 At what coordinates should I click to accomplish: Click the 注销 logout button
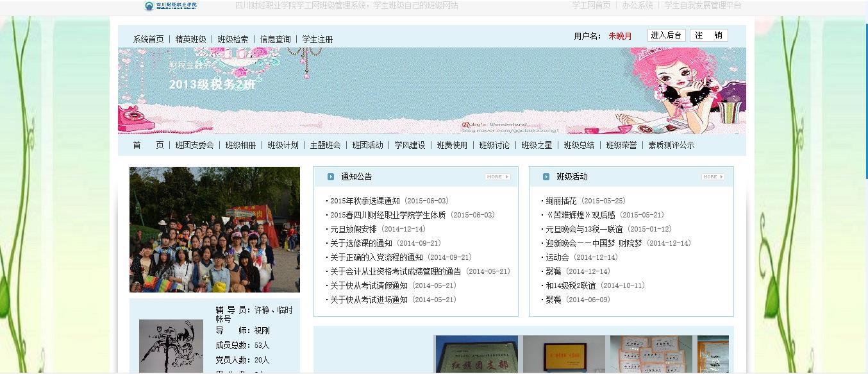(708, 35)
